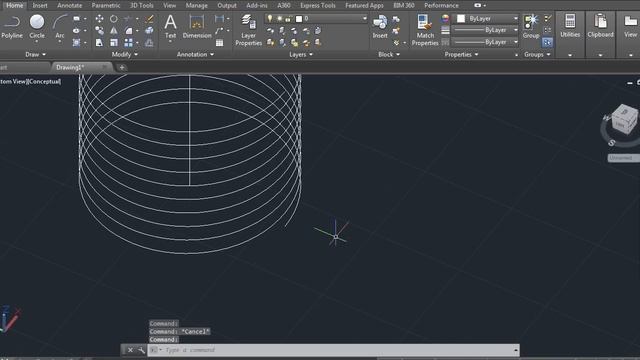Click Match Properties tool

tap(425, 30)
